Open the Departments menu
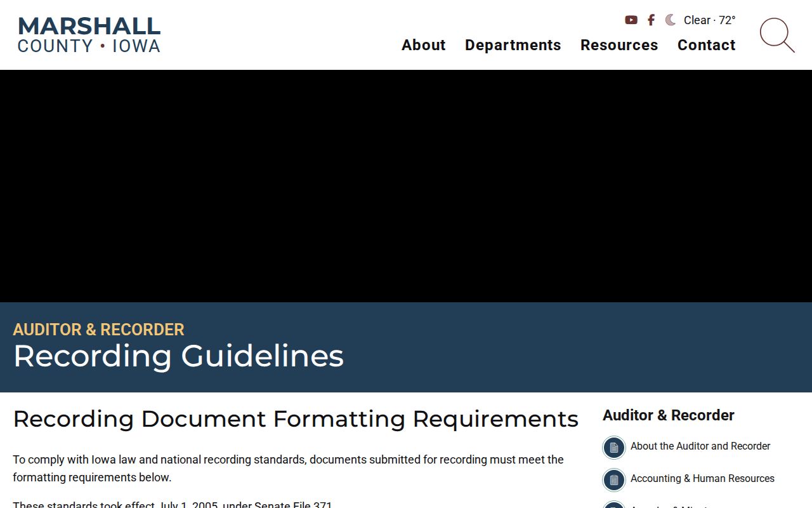 tap(513, 45)
